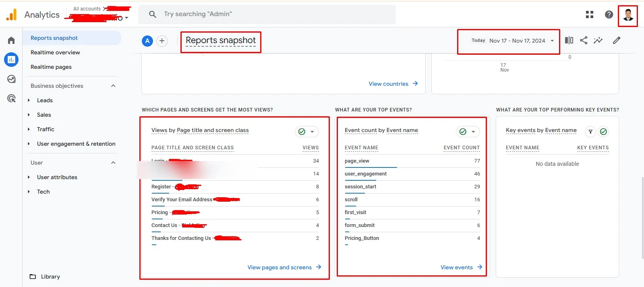This screenshot has width=644, height=287.
Task: Click the check status icon on Key events card
Action: 603,132
